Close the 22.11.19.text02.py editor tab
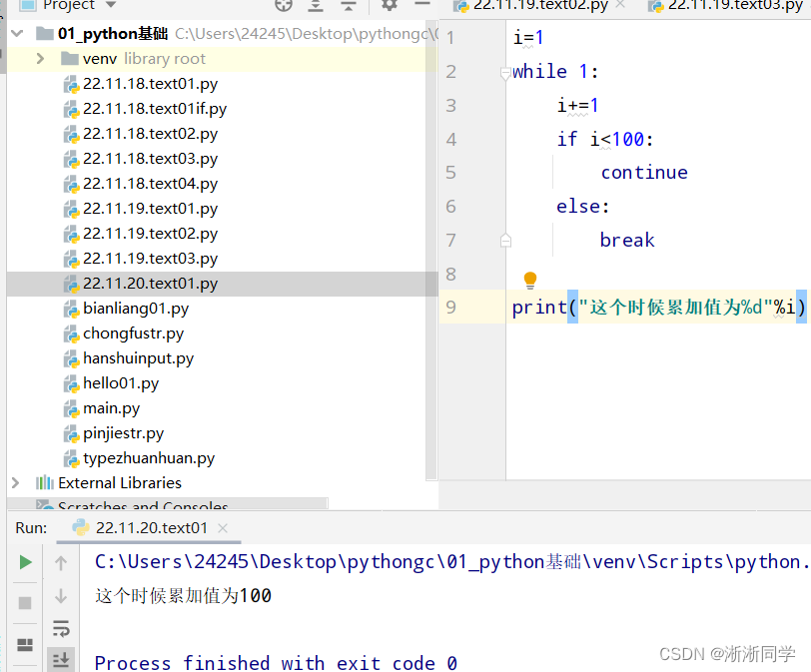The image size is (811, 672). (620, 5)
